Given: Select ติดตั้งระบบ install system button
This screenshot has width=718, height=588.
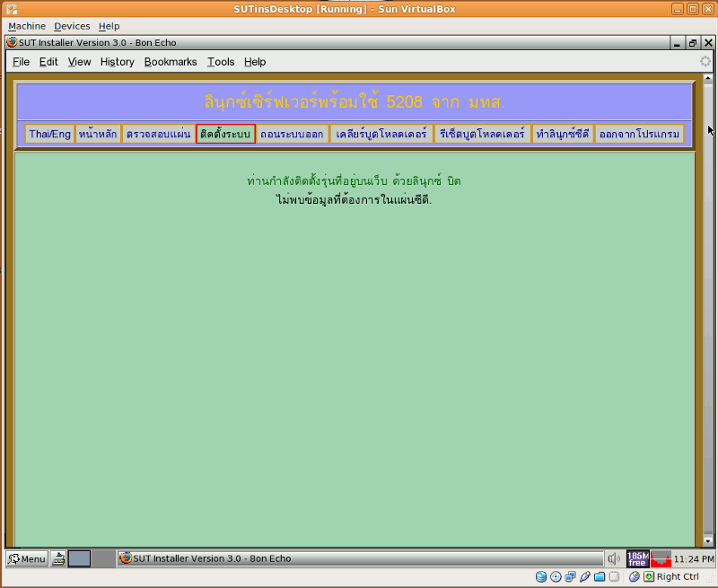Looking at the screenshot, I should point(225,134).
